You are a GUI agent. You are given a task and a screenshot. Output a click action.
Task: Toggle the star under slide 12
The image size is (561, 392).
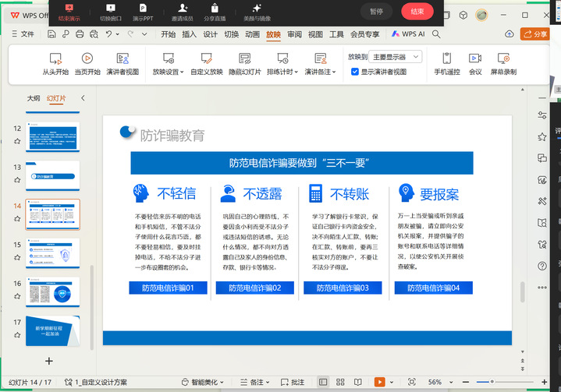point(17,141)
